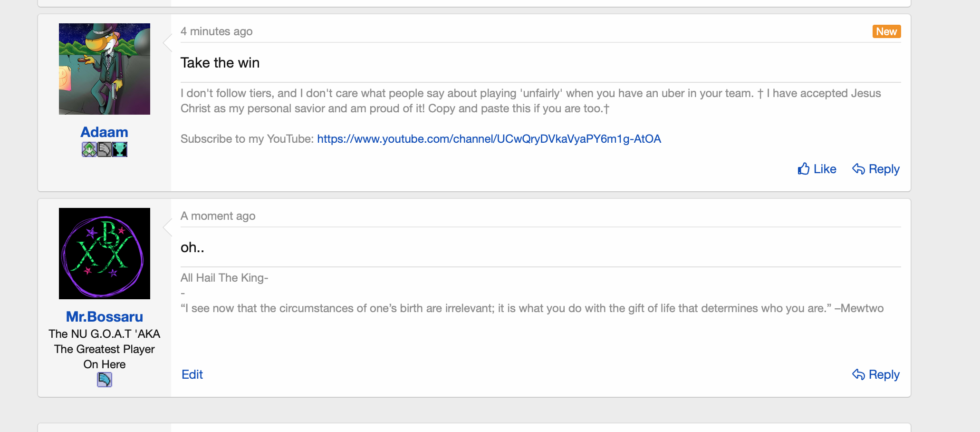This screenshot has width=980, height=432.
Task: Click Reply on Adaam's post
Action: click(883, 169)
